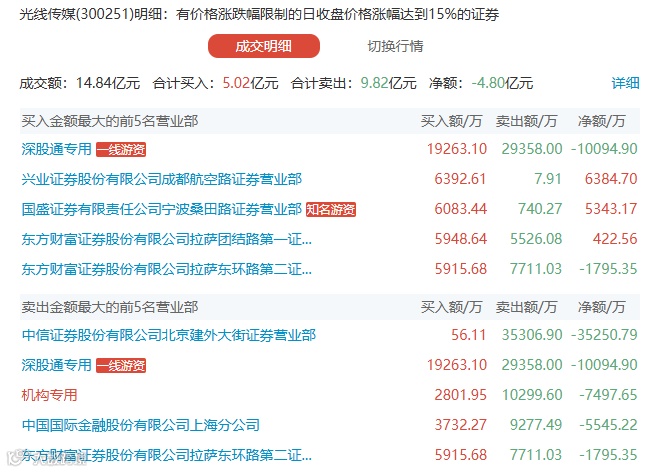Click the sell amount 9277.49
The width and height of the screenshot is (657, 472).
click(536, 425)
